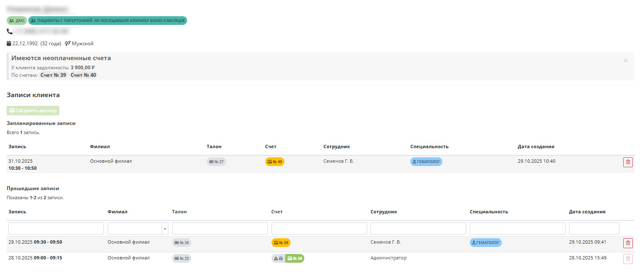Focus the Запись filter input field
The width and height of the screenshot is (644, 276).
tap(56, 229)
